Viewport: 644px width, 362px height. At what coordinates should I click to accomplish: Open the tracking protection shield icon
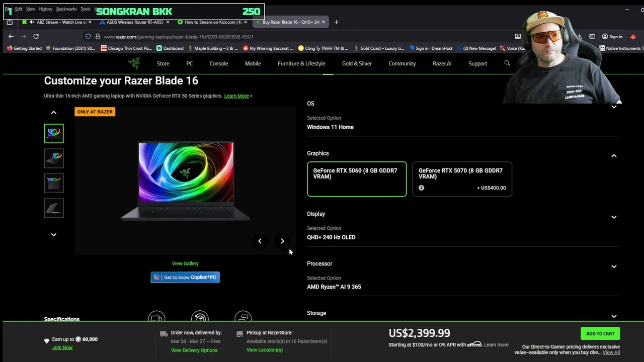pyautogui.click(x=88, y=36)
